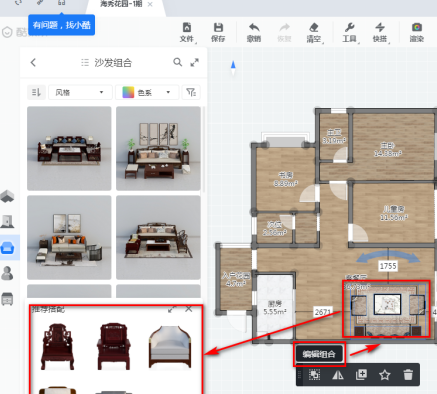Click the 快搭 lightning icon
Viewport: 437px width, 394px height.
[x=380, y=32]
